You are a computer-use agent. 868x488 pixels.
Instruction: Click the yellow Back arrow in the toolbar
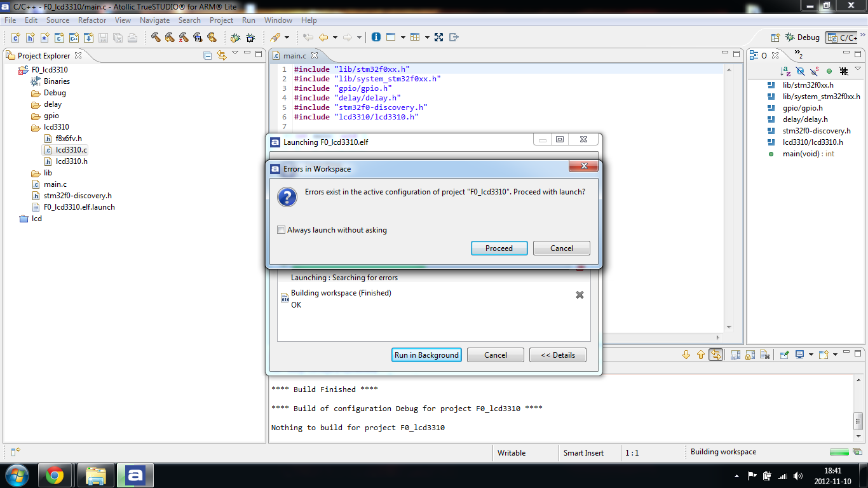pyautogui.click(x=323, y=37)
